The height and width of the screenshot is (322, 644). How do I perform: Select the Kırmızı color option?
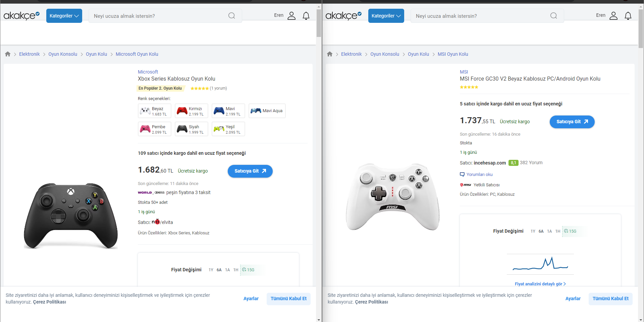coord(192,111)
